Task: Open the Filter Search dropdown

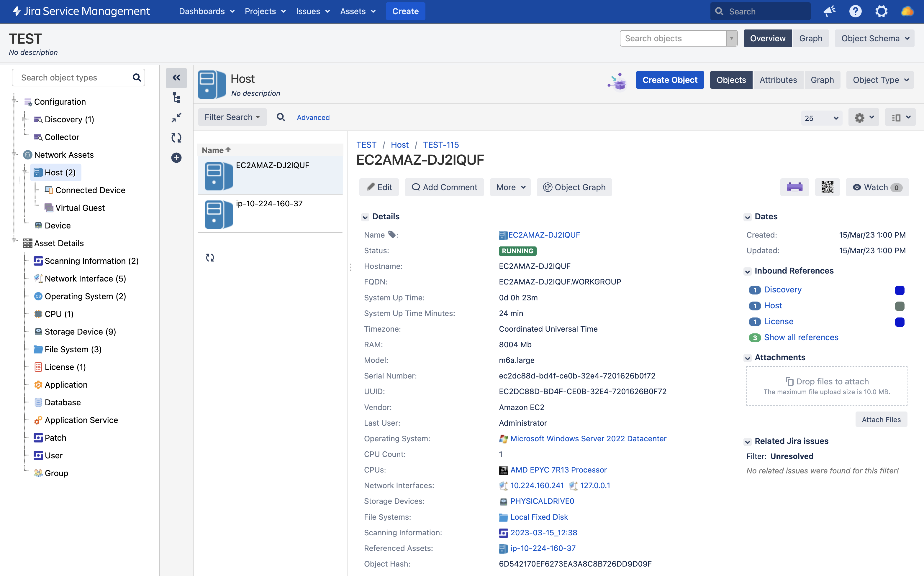Action: point(232,117)
